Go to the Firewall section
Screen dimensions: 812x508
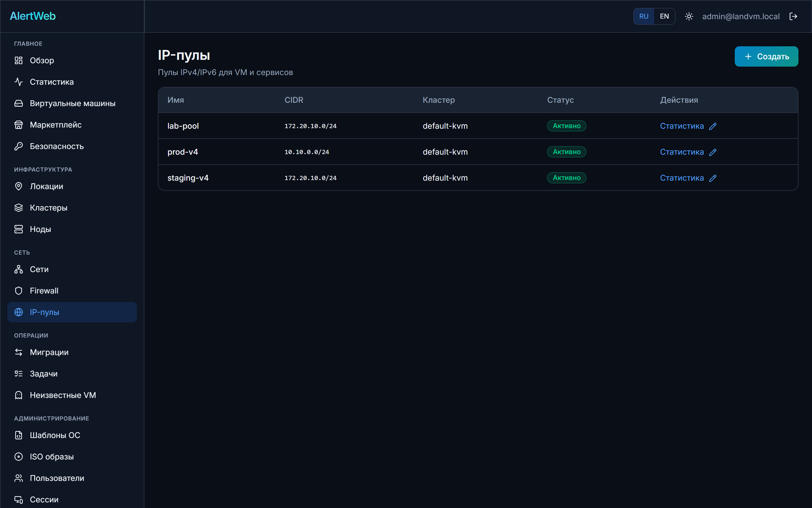point(72,291)
